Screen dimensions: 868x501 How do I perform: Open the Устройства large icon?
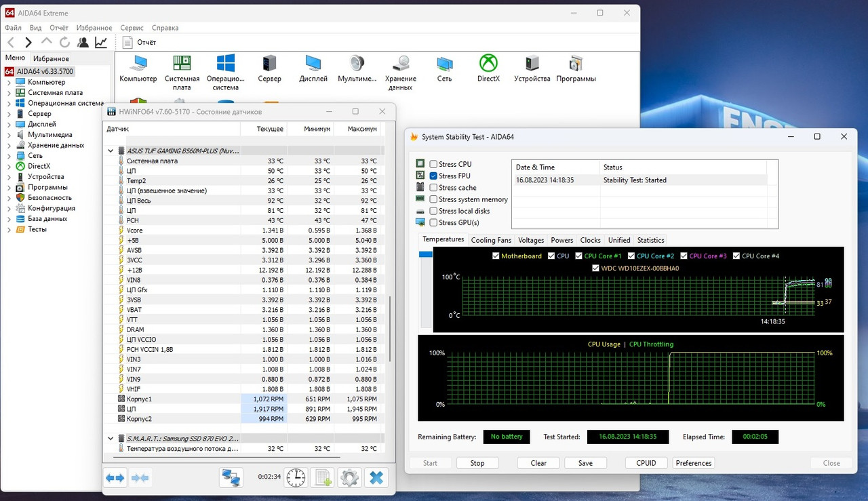532,68
